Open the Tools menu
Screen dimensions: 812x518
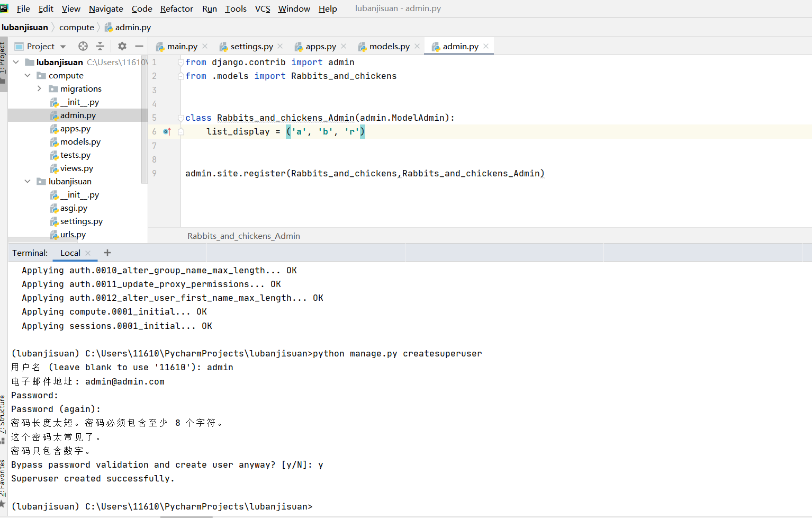[236, 8]
